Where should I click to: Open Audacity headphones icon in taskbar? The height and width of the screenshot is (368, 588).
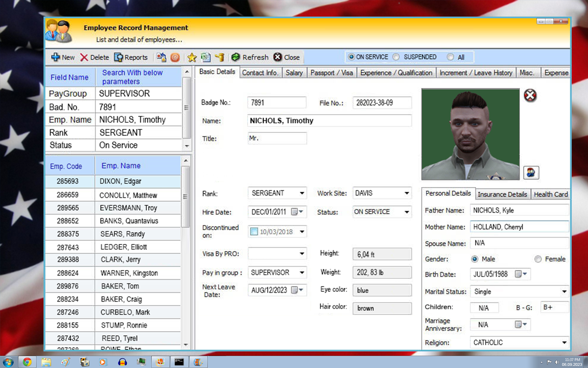tap(123, 362)
